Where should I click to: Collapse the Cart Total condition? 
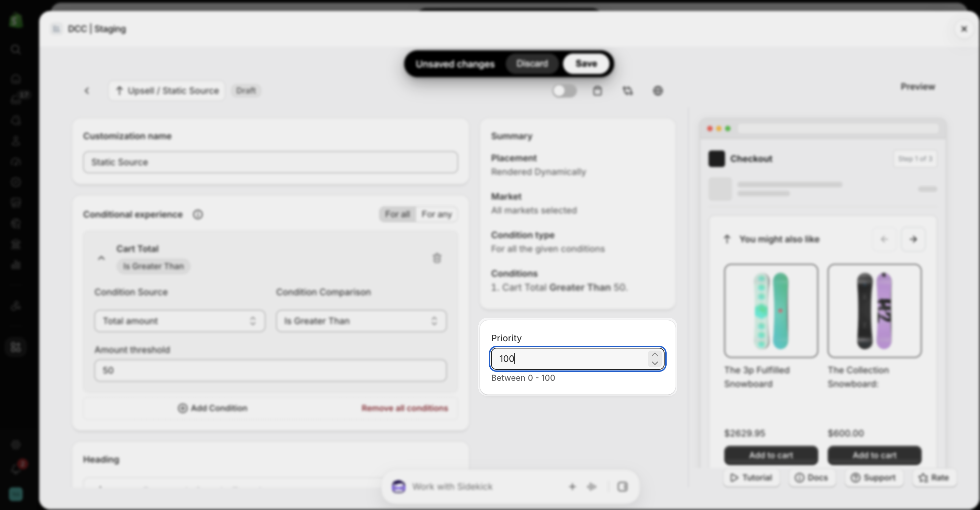click(x=101, y=258)
